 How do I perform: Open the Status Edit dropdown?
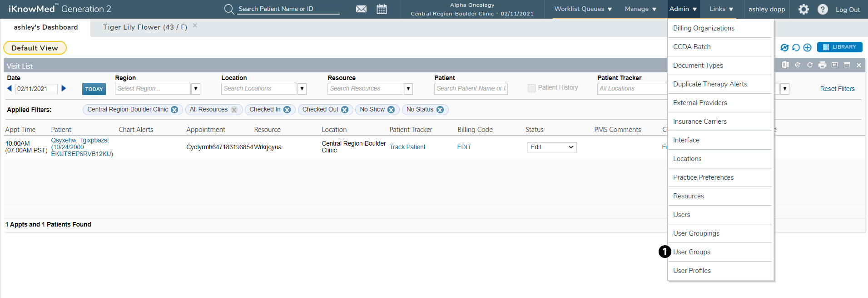click(551, 147)
